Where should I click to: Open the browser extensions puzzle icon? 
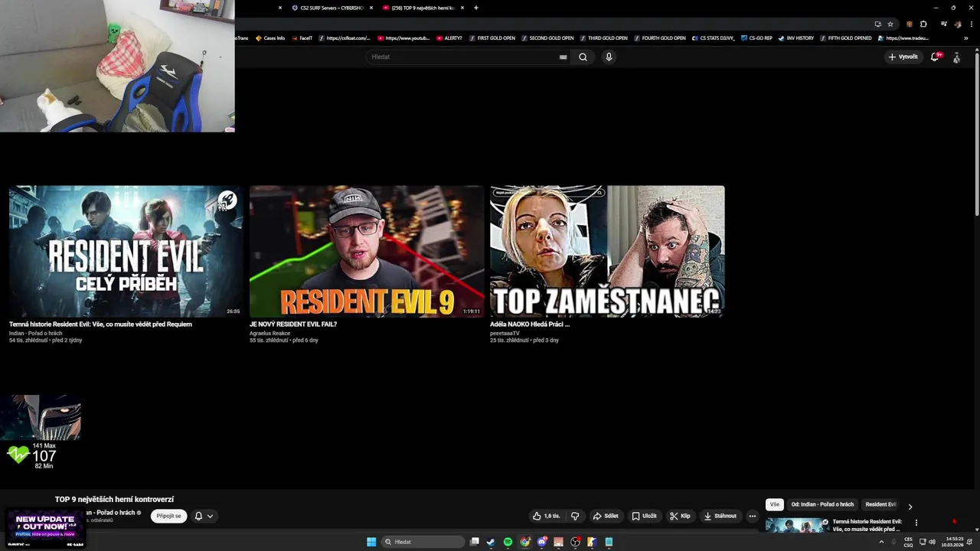(x=923, y=24)
